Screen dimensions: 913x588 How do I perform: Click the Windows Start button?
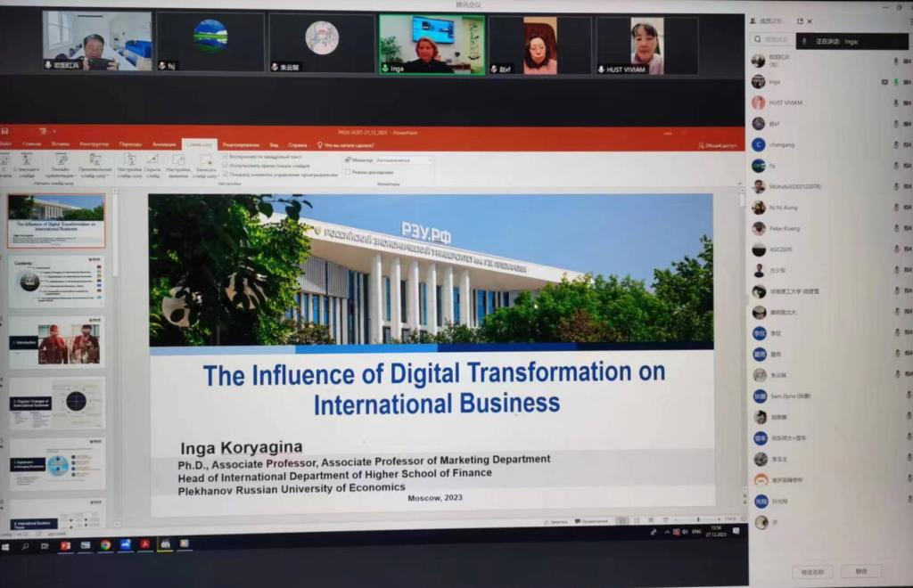point(5,546)
